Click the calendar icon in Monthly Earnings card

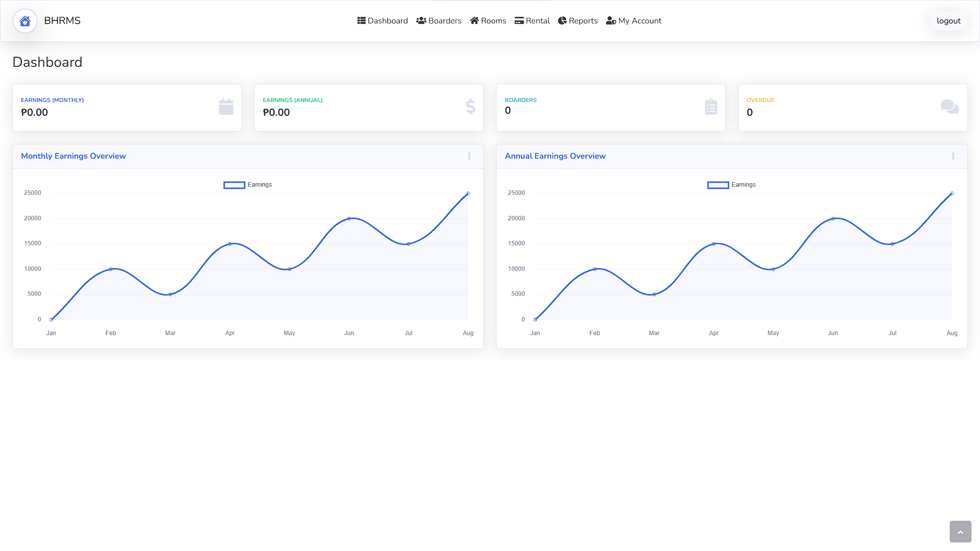(x=226, y=107)
